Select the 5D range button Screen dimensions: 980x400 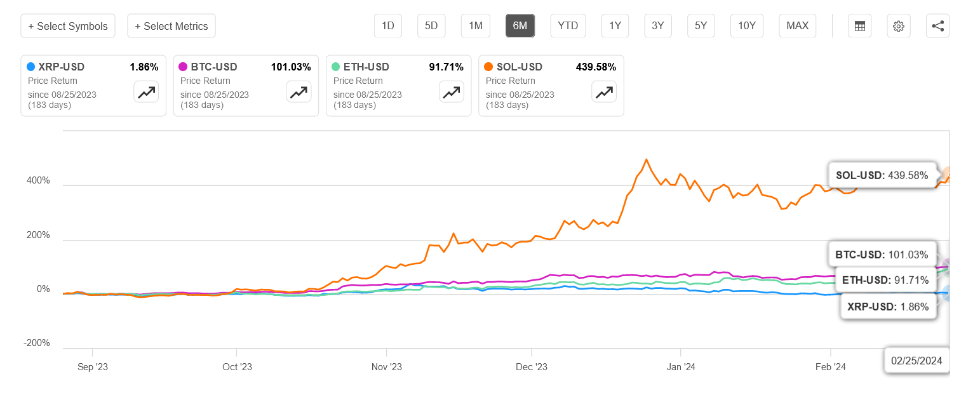431,25
